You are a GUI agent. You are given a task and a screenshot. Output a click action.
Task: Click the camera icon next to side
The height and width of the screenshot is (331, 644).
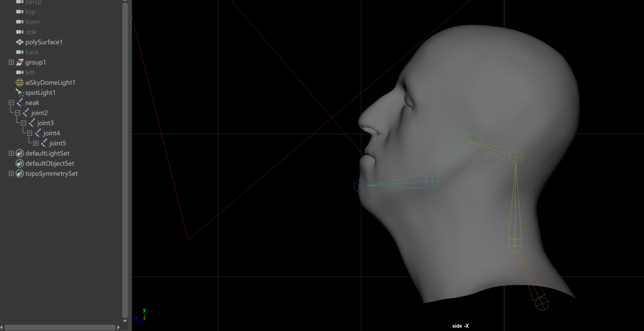[x=19, y=32]
